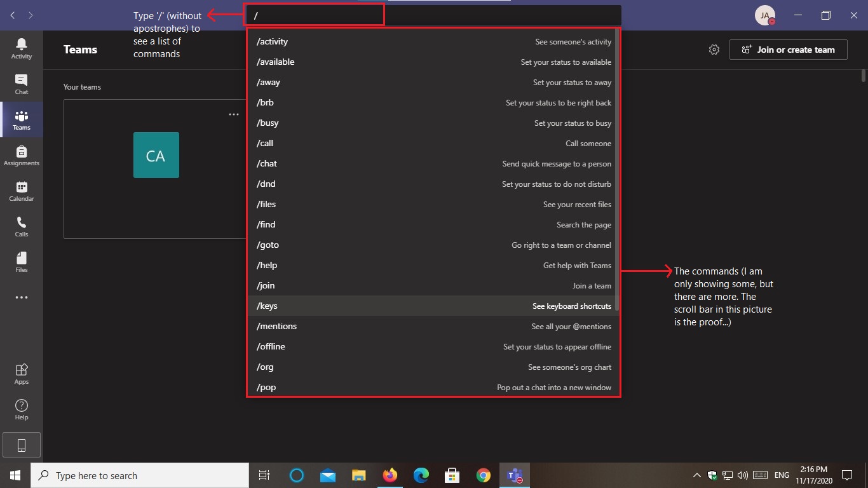
Task: Choose the /pop command
Action: point(433,387)
